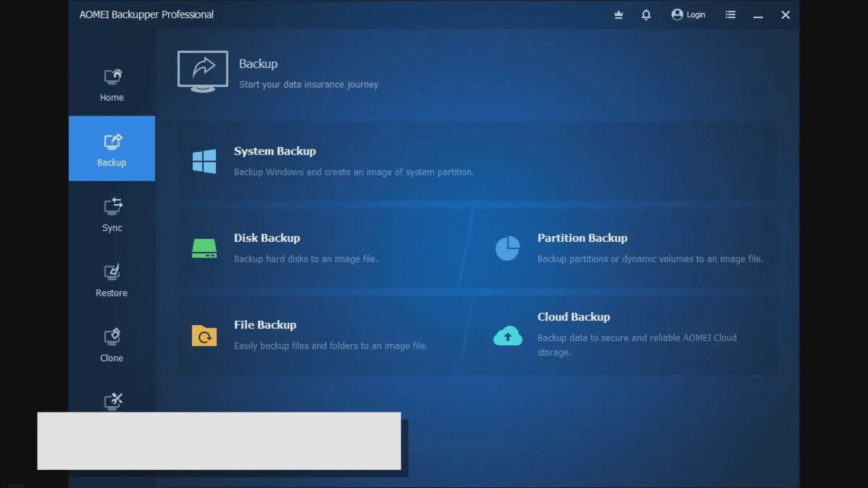The image size is (868, 488).
Task: Start File Backup via its title
Action: coord(265,324)
